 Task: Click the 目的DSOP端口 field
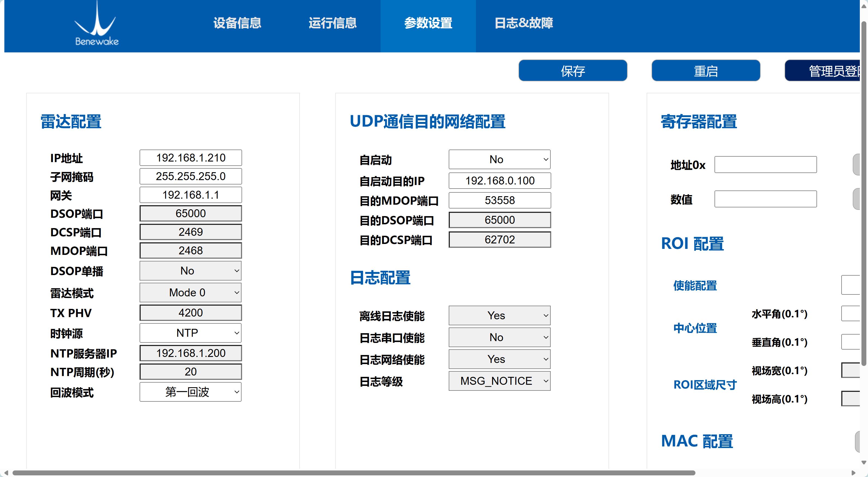[500, 220]
